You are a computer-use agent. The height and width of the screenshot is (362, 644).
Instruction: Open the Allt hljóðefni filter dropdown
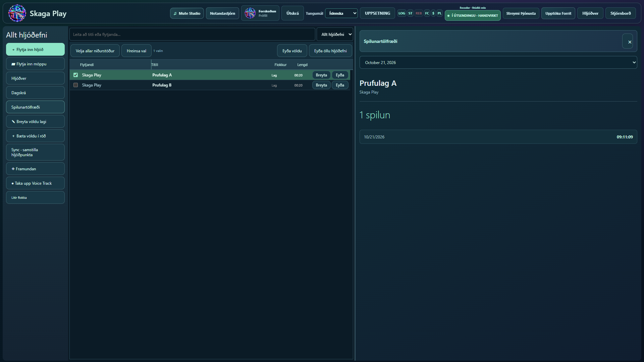335,34
